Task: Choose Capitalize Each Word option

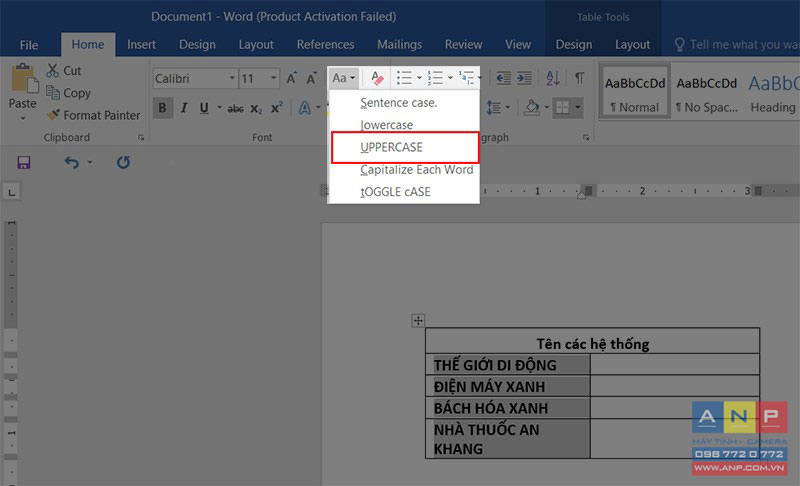Action: 404,170
